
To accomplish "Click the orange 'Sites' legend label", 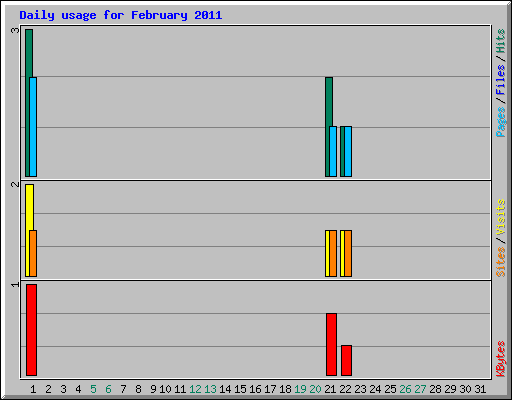I will [x=501, y=262].
